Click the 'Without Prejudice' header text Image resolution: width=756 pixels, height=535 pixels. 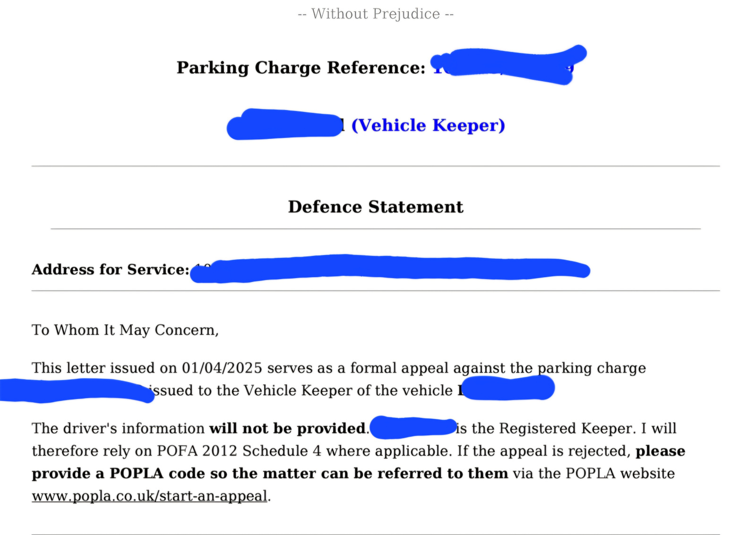[376, 14]
